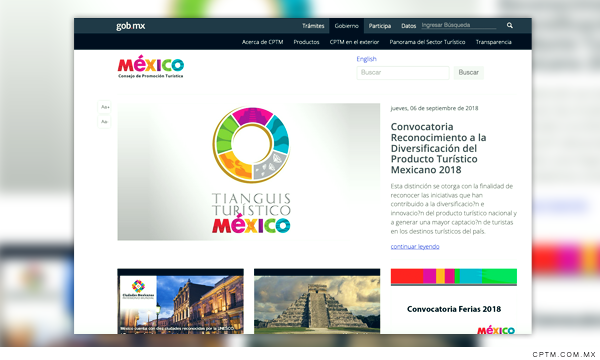
Task: Switch the site language to English
Action: 366,59
